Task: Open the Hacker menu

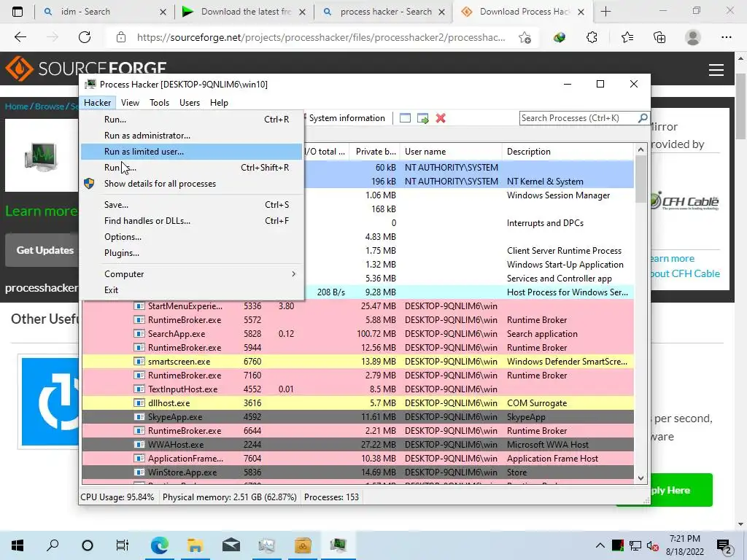Action: [97, 102]
